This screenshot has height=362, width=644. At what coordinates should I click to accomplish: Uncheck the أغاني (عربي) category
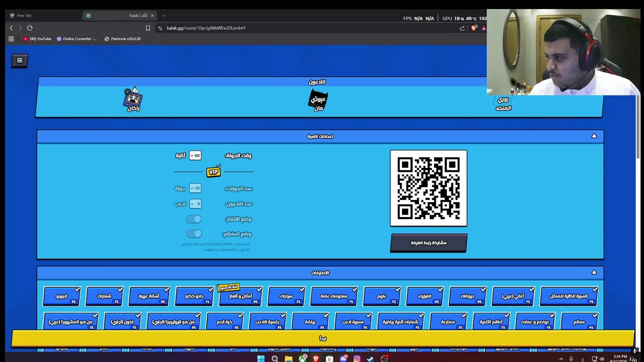pos(513,296)
